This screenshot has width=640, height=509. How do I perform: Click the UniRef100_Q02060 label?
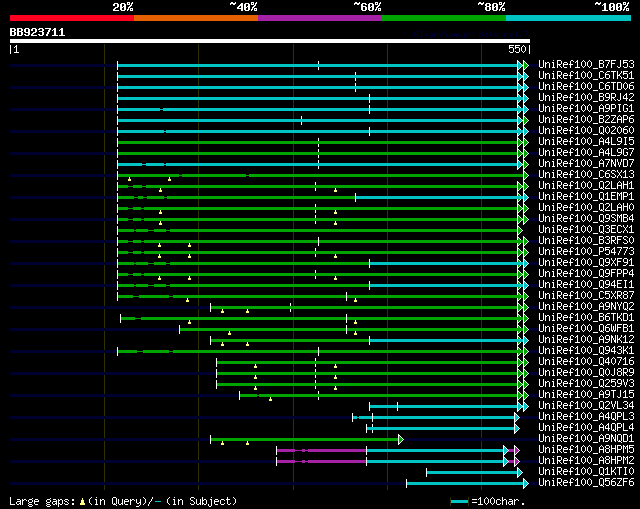(x=586, y=131)
